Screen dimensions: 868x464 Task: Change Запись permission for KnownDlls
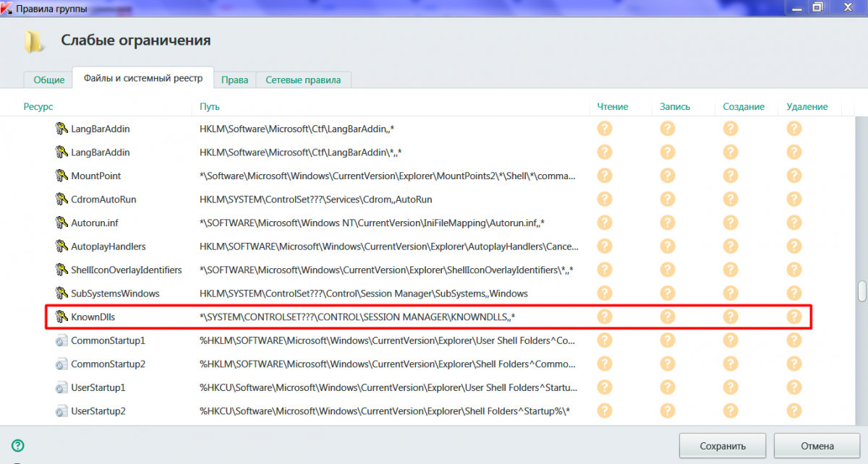[667, 317]
